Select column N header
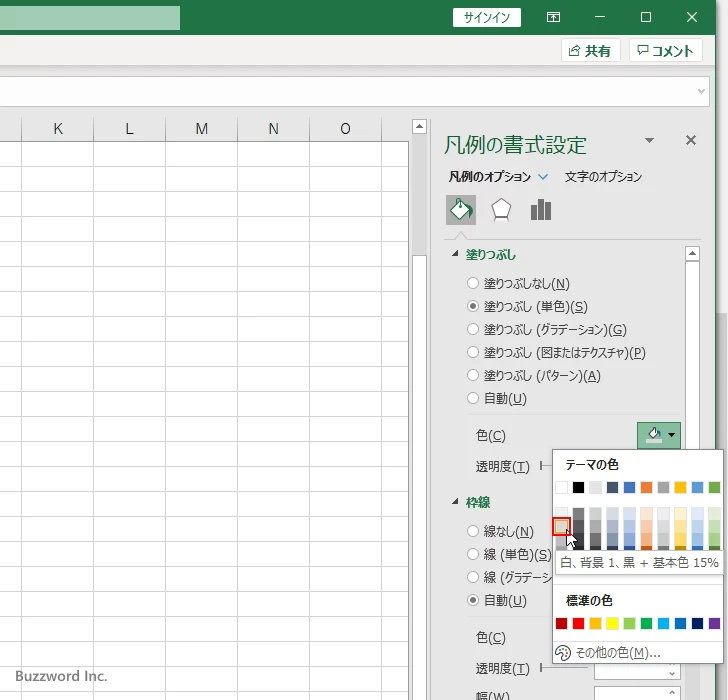Image resolution: width=728 pixels, height=700 pixels. coord(273,129)
